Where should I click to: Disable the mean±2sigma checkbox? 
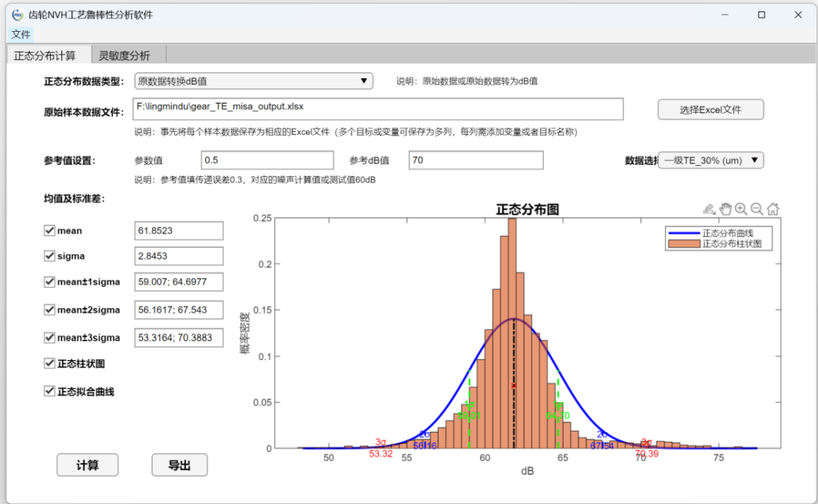click(x=49, y=310)
